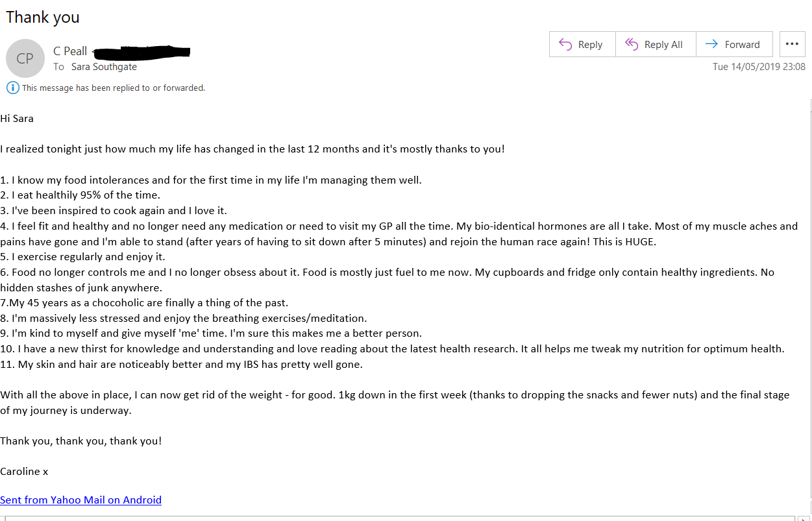Image resolution: width=812 pixels, height=521 pixels.
Task: Click the Caroline x signature line
Action: (24, 472)
